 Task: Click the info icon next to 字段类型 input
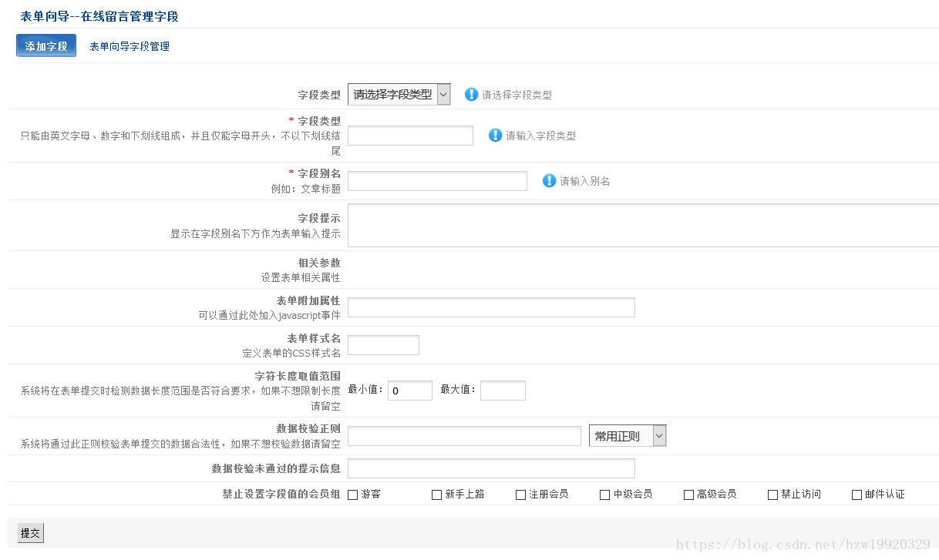coord(494,136)
